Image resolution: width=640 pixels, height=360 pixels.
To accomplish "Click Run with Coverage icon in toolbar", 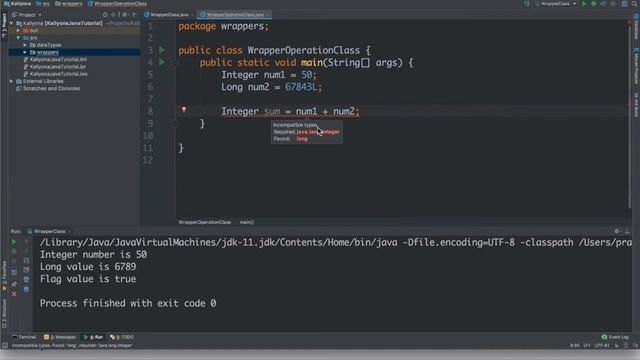I will point(603,4).
